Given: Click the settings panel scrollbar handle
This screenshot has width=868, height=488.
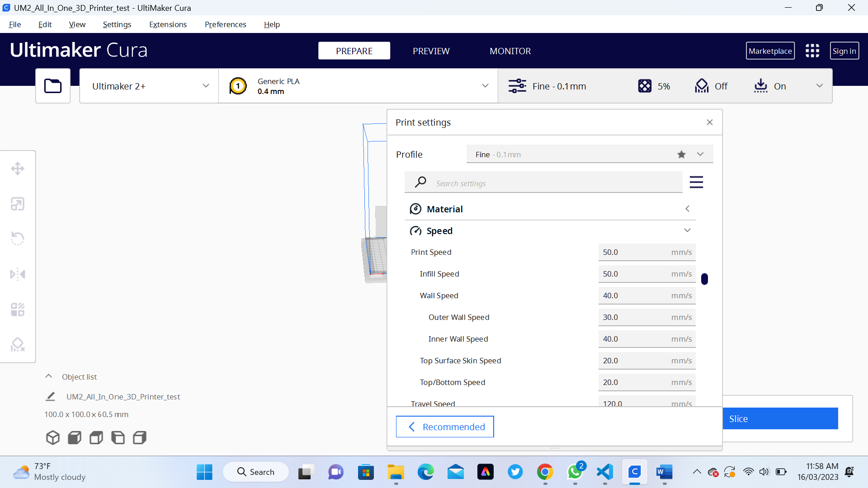Looking at the screenshot, I should 704,279.
